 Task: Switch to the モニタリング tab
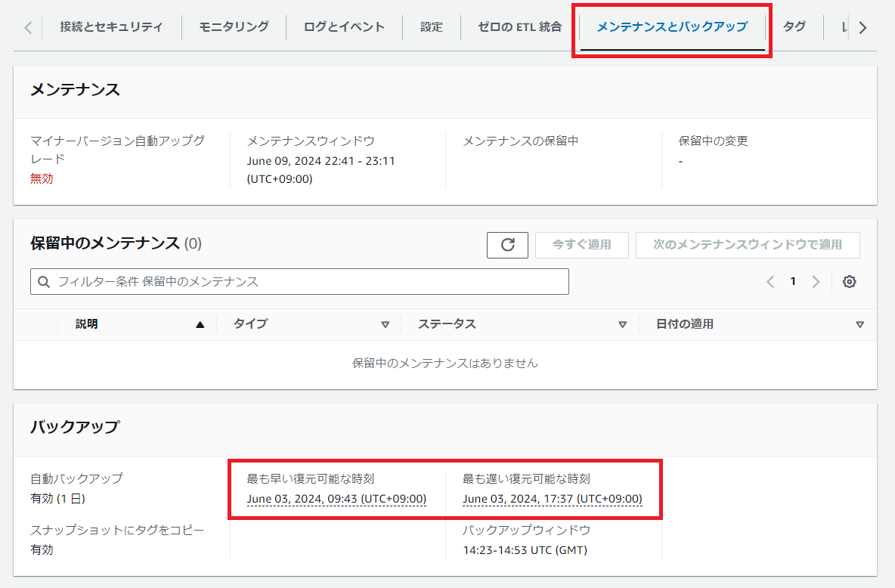(234, 27)
